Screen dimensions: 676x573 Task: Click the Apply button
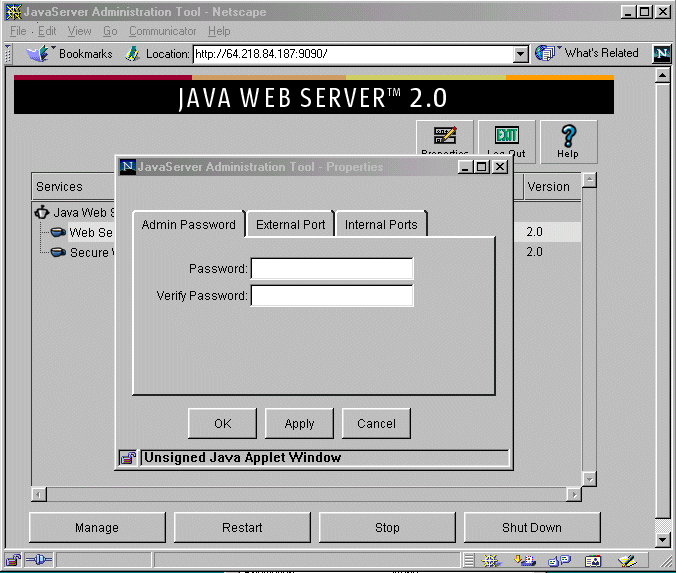[x=299, y=423]
